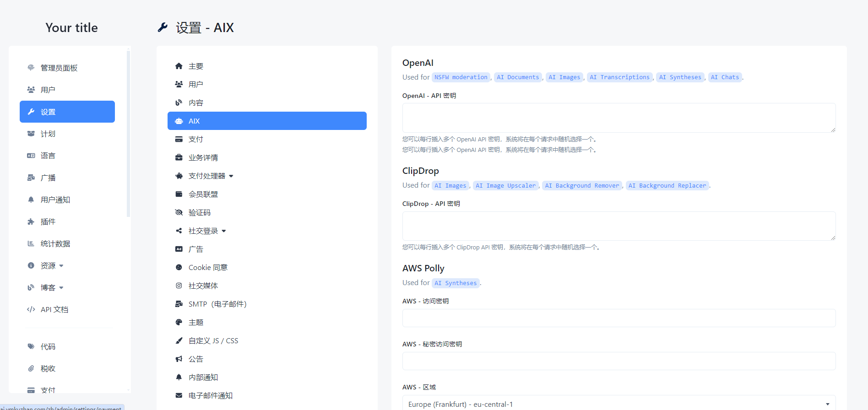Open the SMTP (电子邮件) settings tab
868x410 pixels.
(267, 304)
